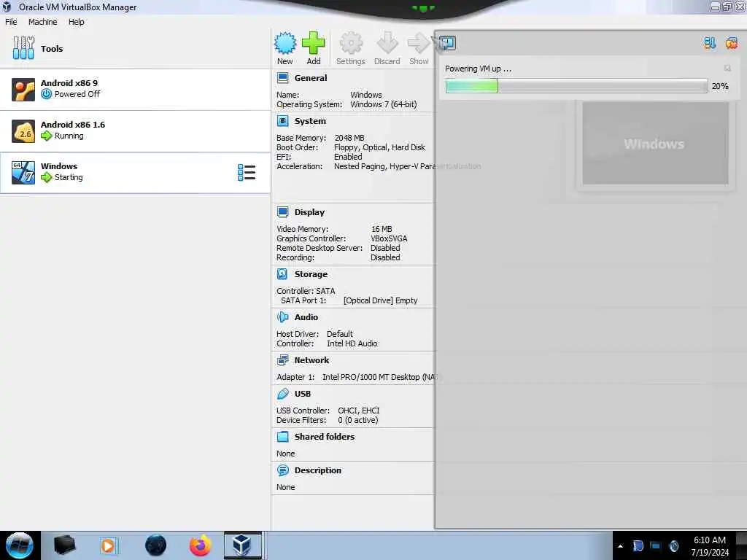Click the OHCI, EHCI USB controller value
This screenshot has width=747, height=560.
tap(358, 411)
